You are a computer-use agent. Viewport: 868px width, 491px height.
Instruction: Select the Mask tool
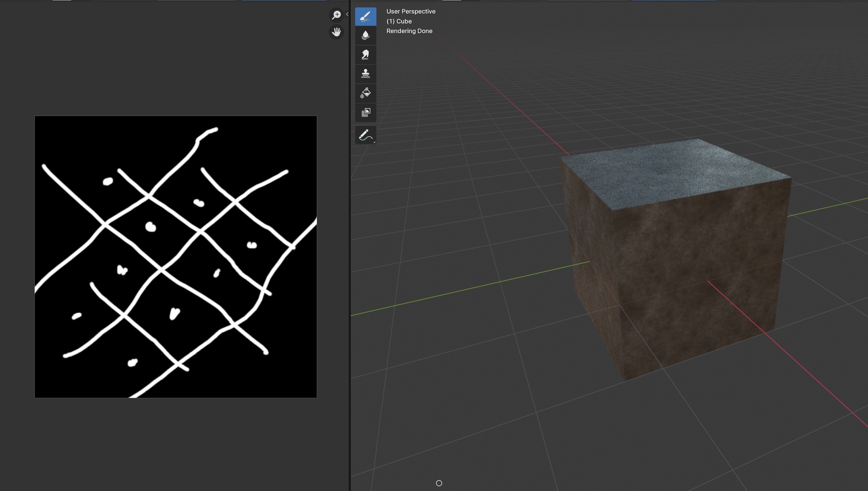coord(366,112)
